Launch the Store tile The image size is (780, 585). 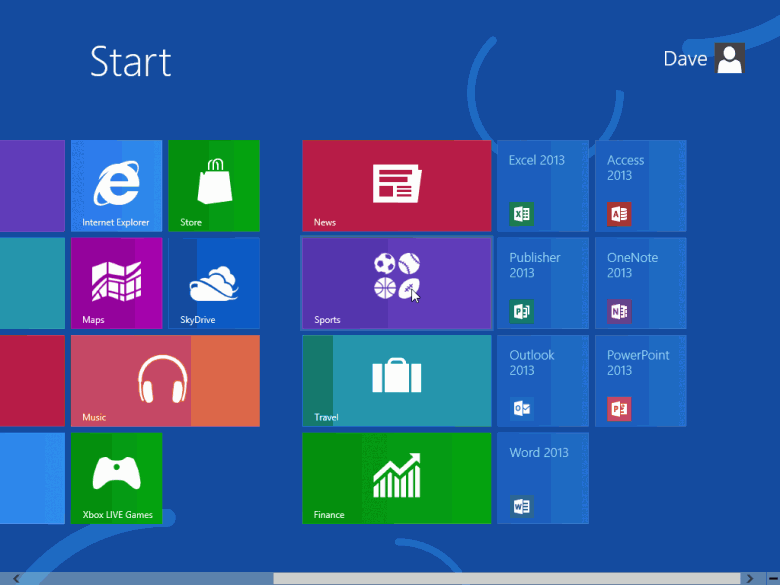(x=214, y=186)
